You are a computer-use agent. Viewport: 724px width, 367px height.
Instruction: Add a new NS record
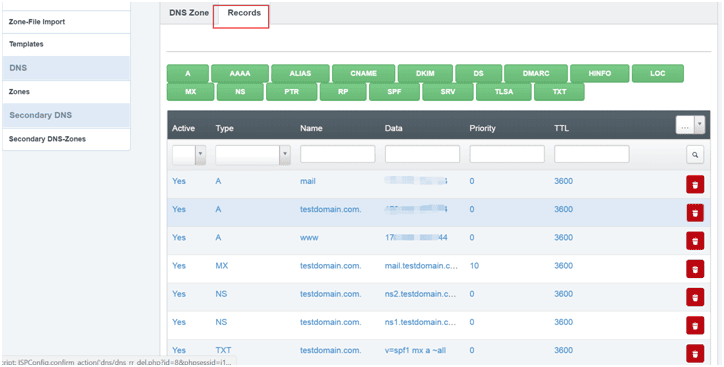coord(240,92)
